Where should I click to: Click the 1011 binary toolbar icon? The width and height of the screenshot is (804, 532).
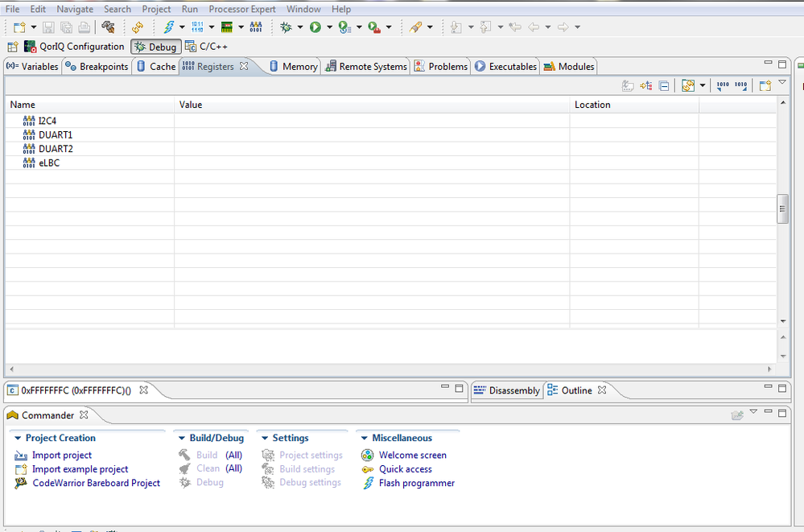pyautogui.click(x=197, y=27)
